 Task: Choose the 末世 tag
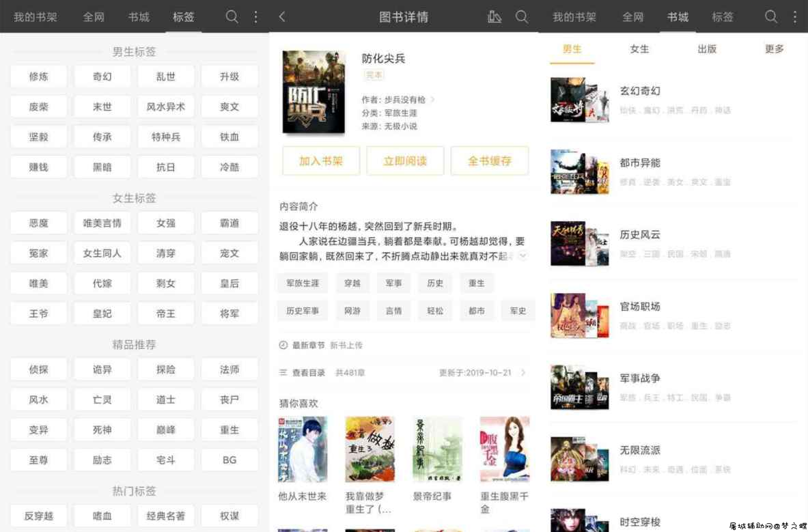pyautogui.click(x=102, y=107)
